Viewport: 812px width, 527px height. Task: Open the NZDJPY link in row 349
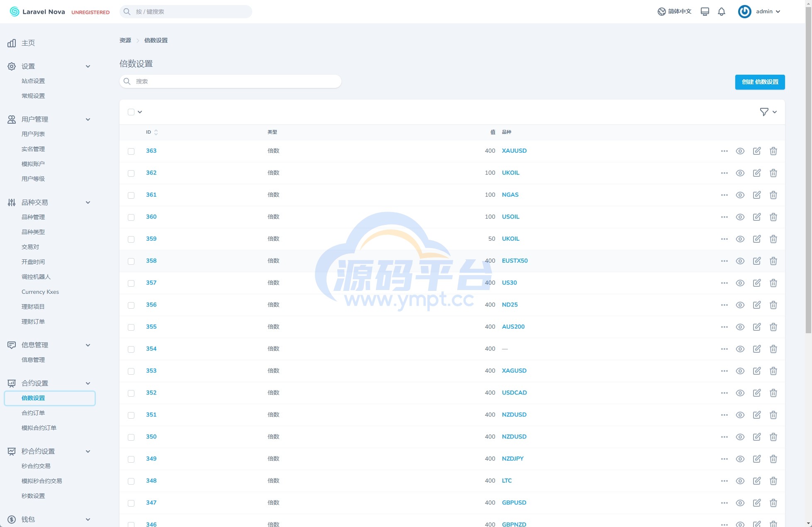pyautogui.click(x=512, y=459)
